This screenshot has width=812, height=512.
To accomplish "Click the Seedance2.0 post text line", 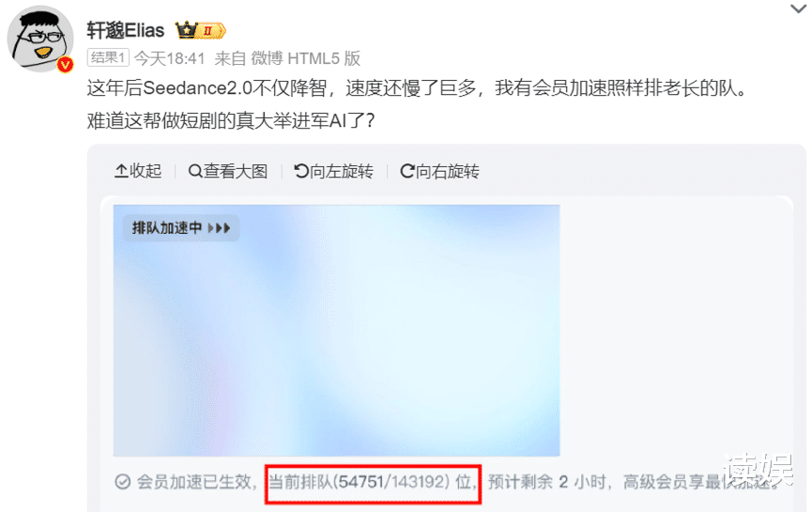I will tap(418, 88).
